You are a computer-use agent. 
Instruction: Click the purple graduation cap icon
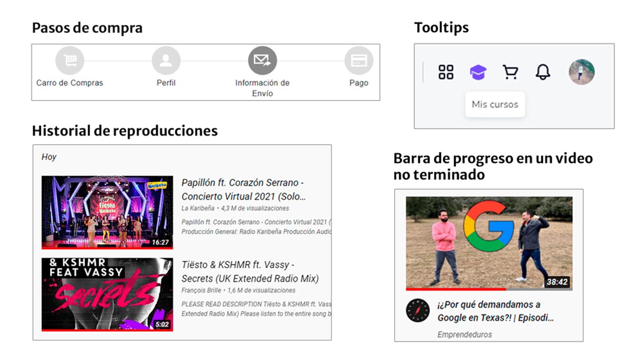tap(478, 73)
